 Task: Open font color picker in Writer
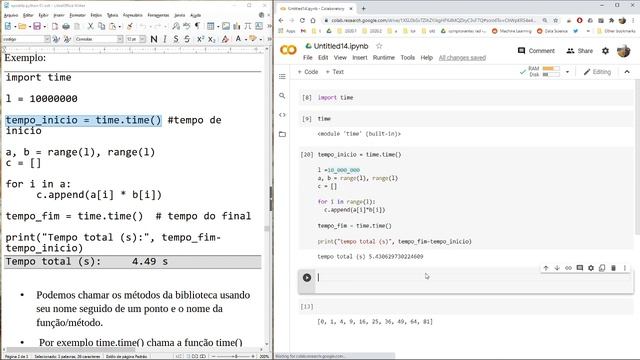point(238,39)
